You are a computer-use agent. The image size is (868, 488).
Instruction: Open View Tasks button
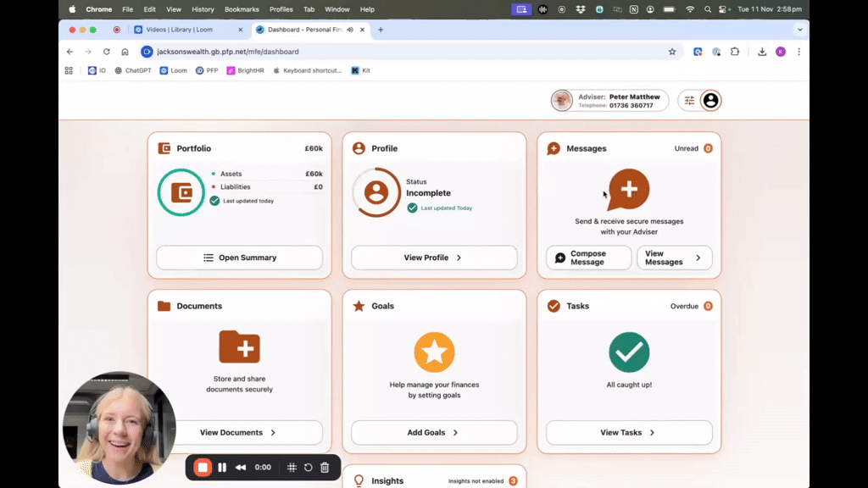(629, 433)
